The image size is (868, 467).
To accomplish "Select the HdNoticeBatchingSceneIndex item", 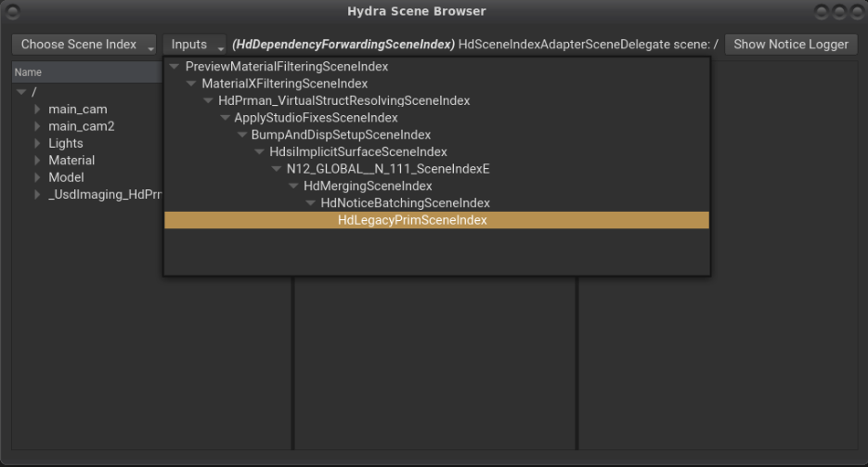I will 405,202.
